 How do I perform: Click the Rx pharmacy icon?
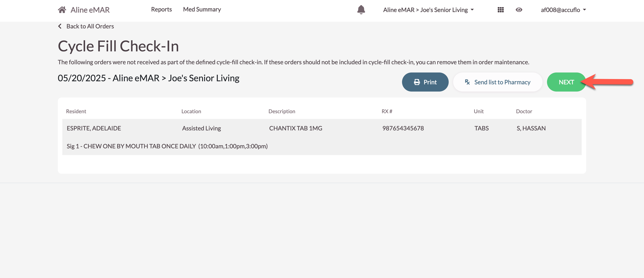(467, 82)
